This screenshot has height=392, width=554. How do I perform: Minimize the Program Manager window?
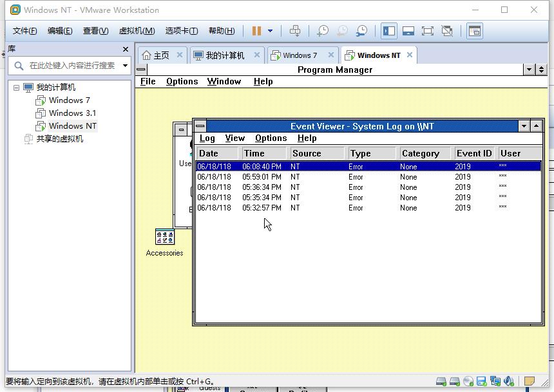coord(529,70)
